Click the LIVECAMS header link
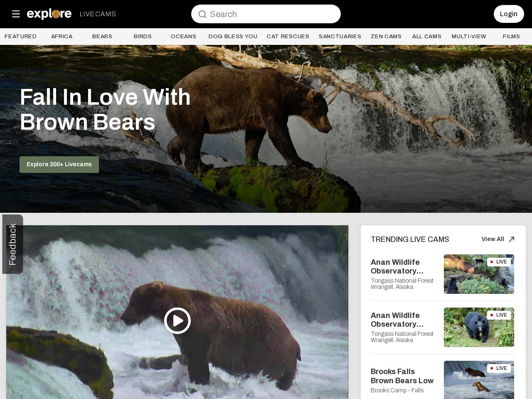532x399 pixels. tap(98, 14)
